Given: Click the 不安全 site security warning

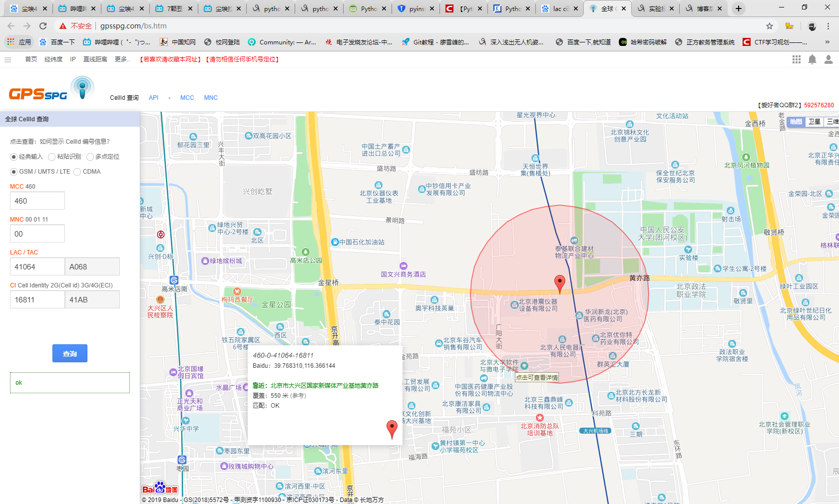Looking at the screenshot, I should tap(75, 26).
